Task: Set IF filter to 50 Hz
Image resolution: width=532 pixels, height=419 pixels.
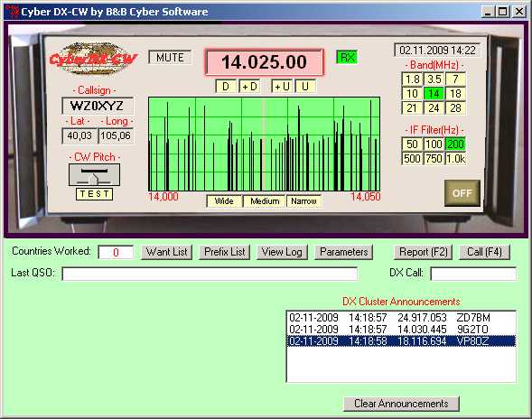Action: pyautogui.click(x=412, y=144)
